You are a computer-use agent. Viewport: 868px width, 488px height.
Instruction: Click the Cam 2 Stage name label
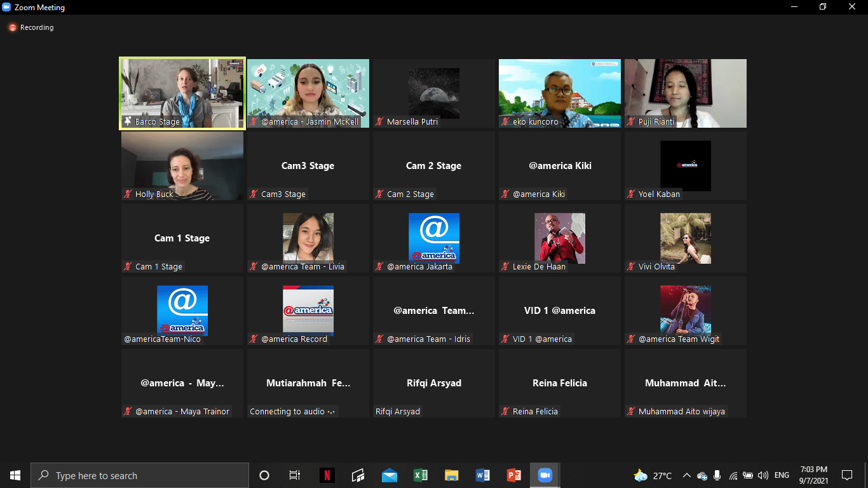point(410,194)
